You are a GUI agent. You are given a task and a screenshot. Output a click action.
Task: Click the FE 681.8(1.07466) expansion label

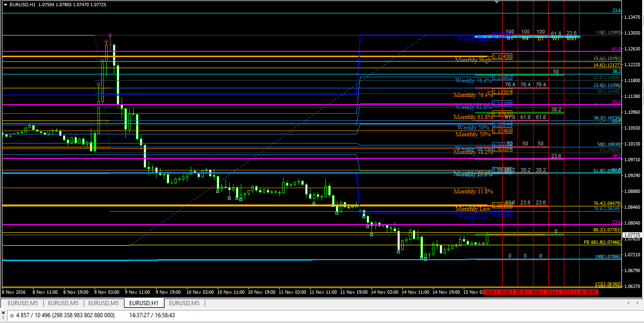pos(603,242)
